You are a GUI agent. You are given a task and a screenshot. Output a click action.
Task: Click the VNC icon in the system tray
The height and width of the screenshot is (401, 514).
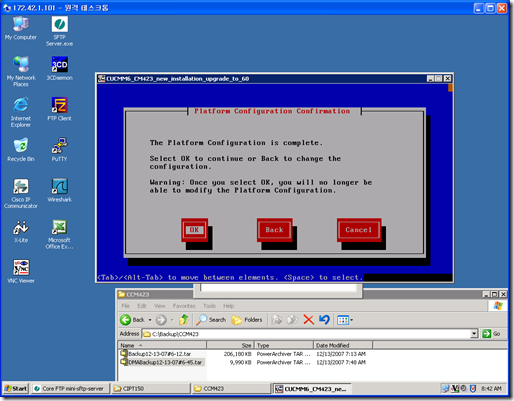455,388
